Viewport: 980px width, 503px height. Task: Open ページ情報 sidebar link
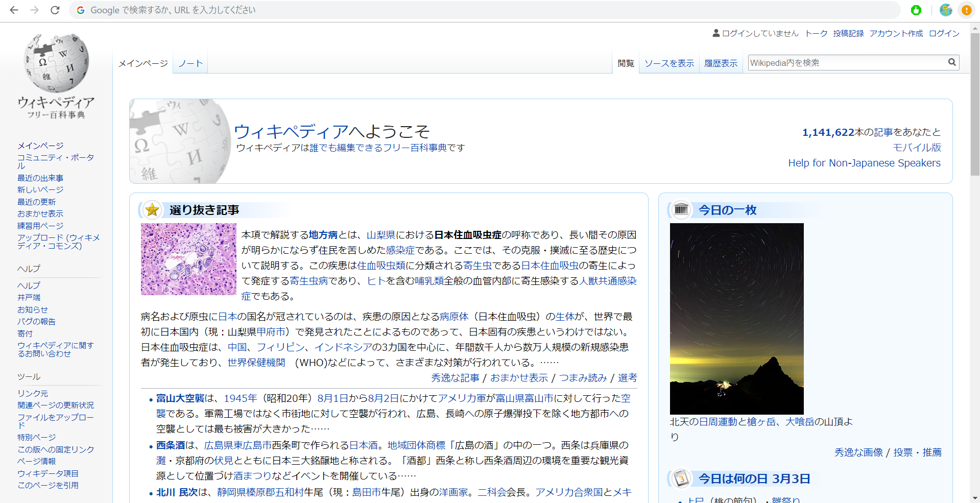[36, 461]
